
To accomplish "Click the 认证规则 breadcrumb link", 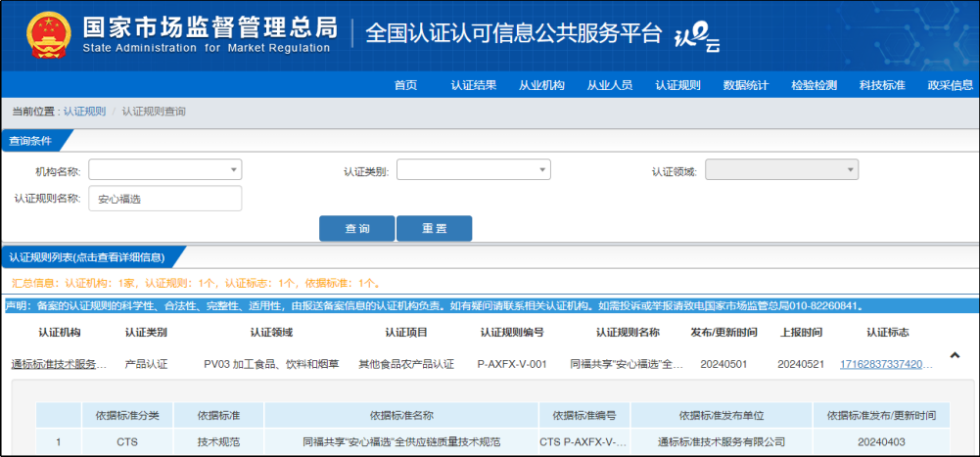I will coord(84,112).
